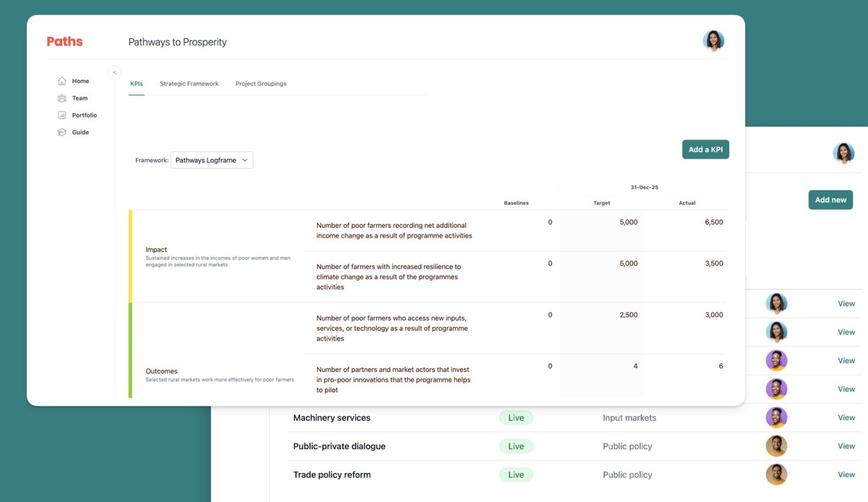The width and height of the screenshot is (868, 502).
Task: Click the Home icon in sidebar
Action: 62,81
